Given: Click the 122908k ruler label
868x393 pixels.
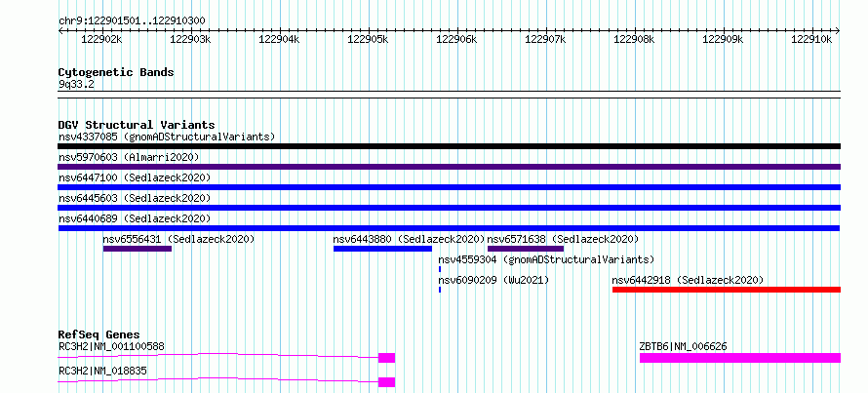Looking at the screenshot, I should click(x=634, y=39).
